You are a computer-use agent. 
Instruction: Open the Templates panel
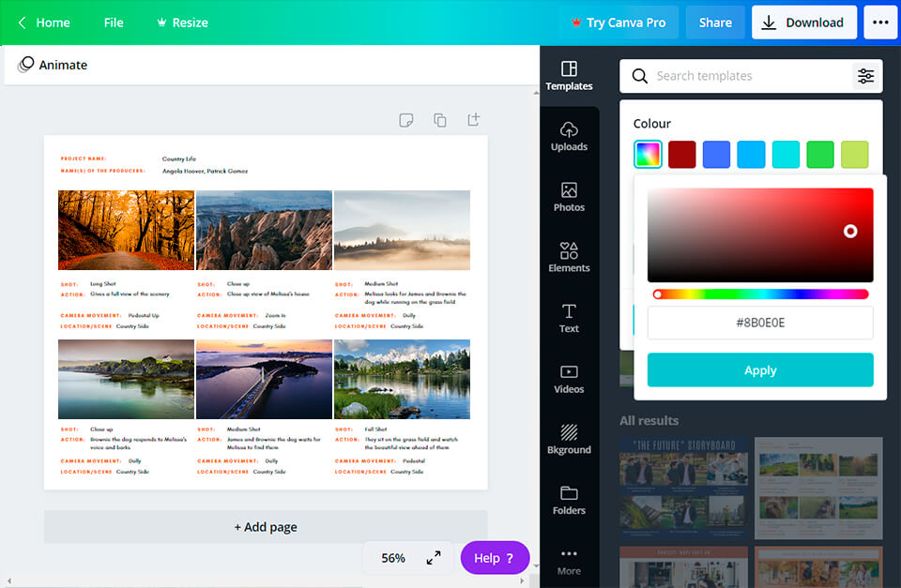click(x=569, y=75)
